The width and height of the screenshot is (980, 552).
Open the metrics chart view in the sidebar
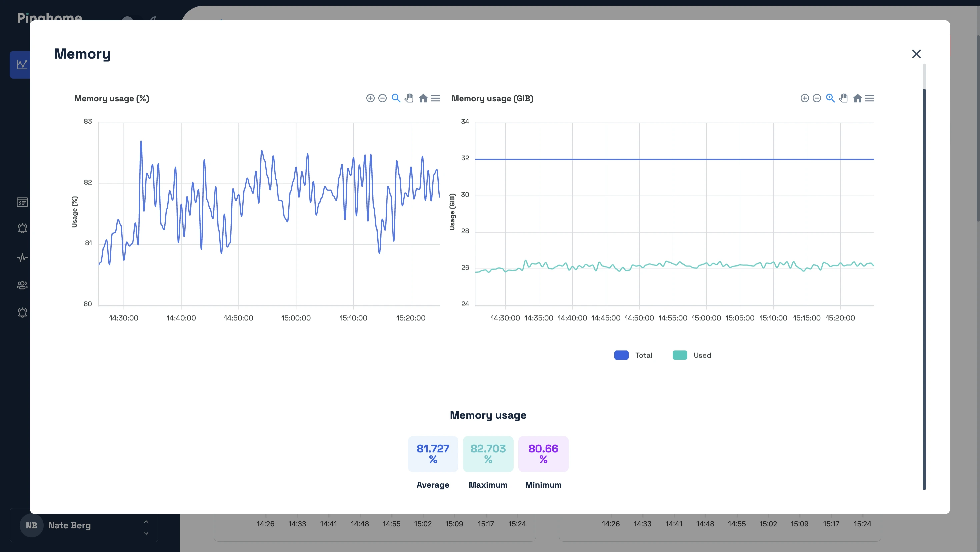(22, 64)
